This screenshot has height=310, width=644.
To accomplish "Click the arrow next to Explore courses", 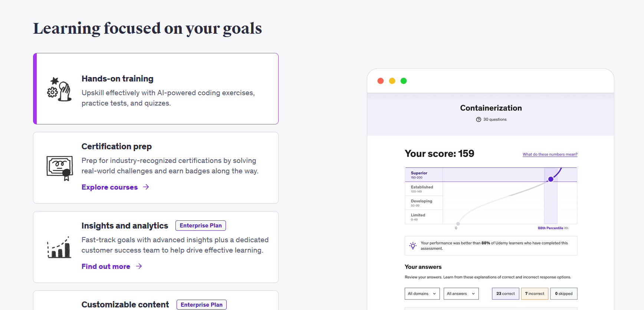I will [146, 187].
